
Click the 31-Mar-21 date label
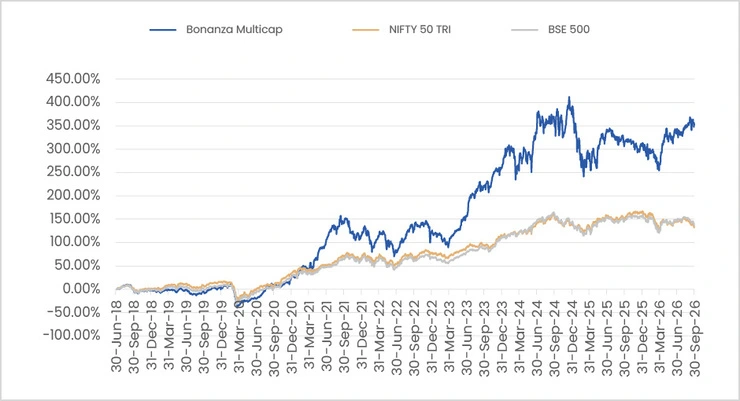309,336
